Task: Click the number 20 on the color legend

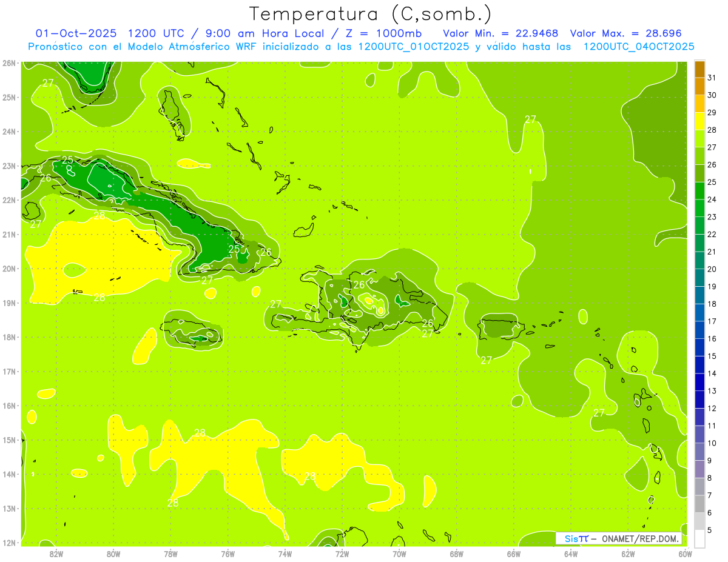Action: tap(712, 269)
